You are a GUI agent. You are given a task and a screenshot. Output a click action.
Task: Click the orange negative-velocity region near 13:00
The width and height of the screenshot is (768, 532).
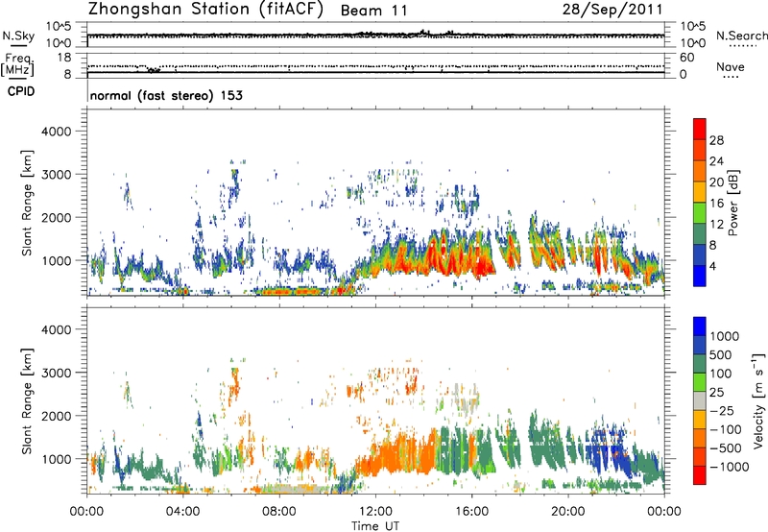click(396, 455)
